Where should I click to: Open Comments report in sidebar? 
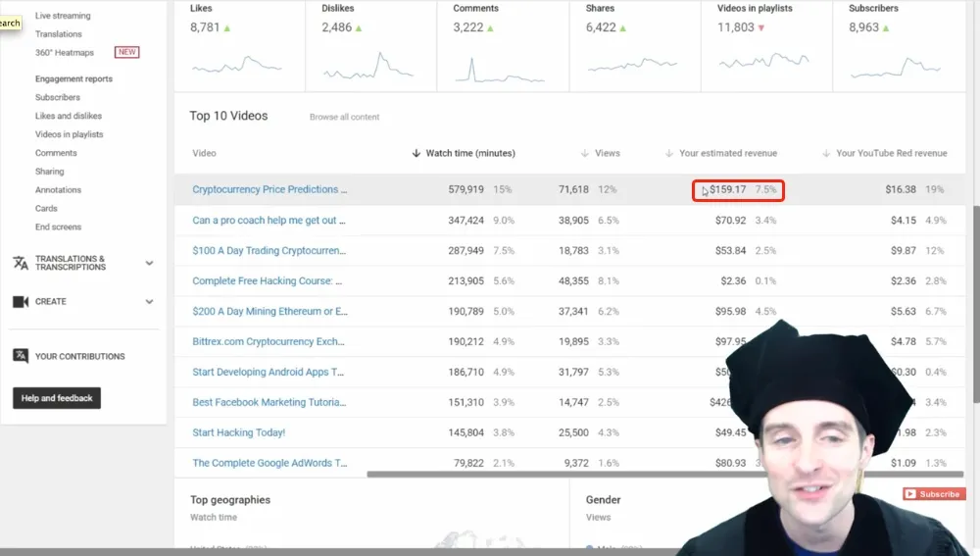click(56, 153)
